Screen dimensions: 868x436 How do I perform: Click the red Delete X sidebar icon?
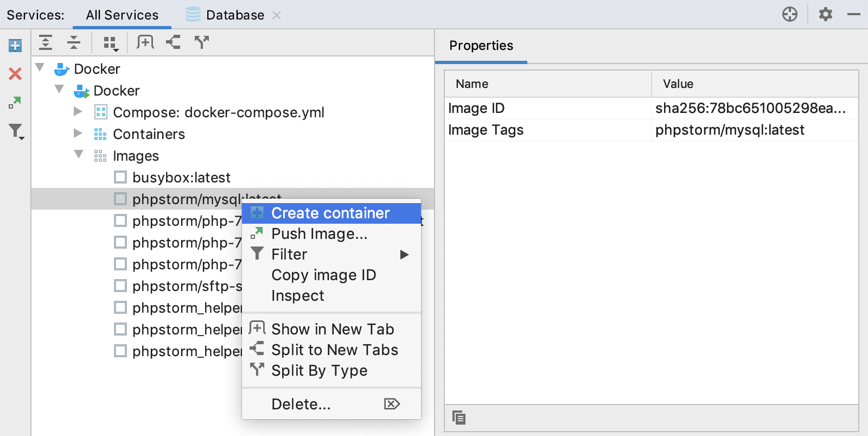pos(15,74)
